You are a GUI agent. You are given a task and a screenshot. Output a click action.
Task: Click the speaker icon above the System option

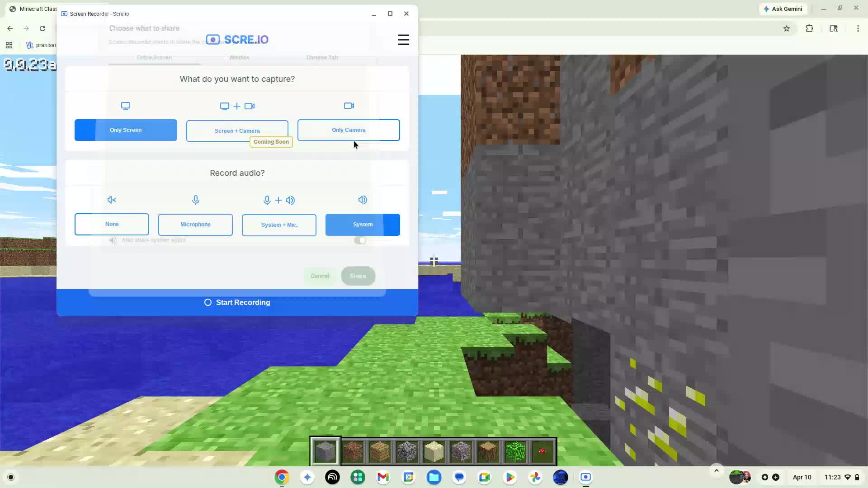click(363, 200)
